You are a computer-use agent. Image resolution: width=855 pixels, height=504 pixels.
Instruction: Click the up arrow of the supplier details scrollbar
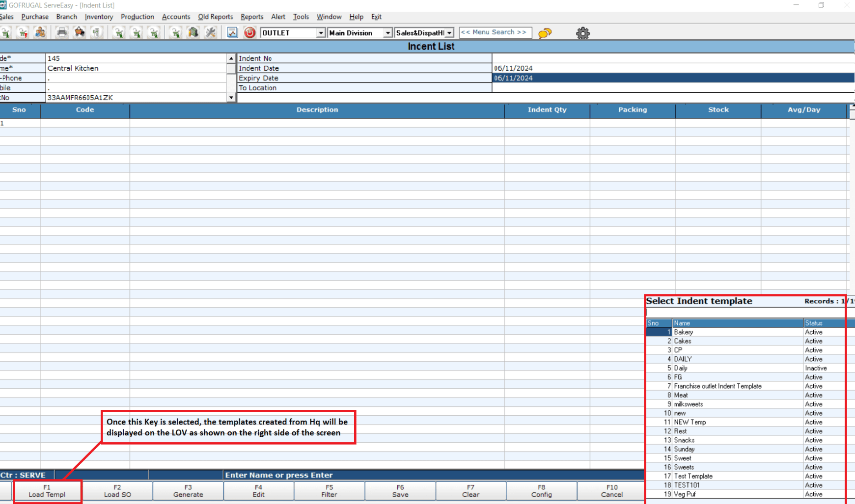tap(231, 58)
